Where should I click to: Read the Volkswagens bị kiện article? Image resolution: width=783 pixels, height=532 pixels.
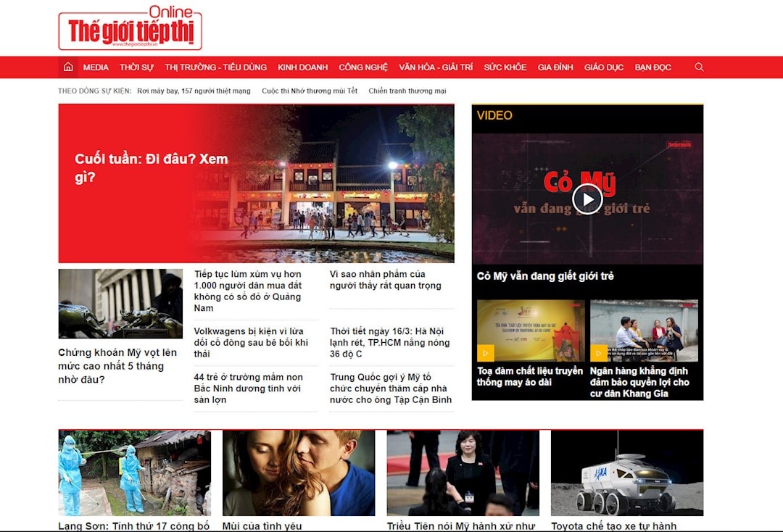coord(251,343)
